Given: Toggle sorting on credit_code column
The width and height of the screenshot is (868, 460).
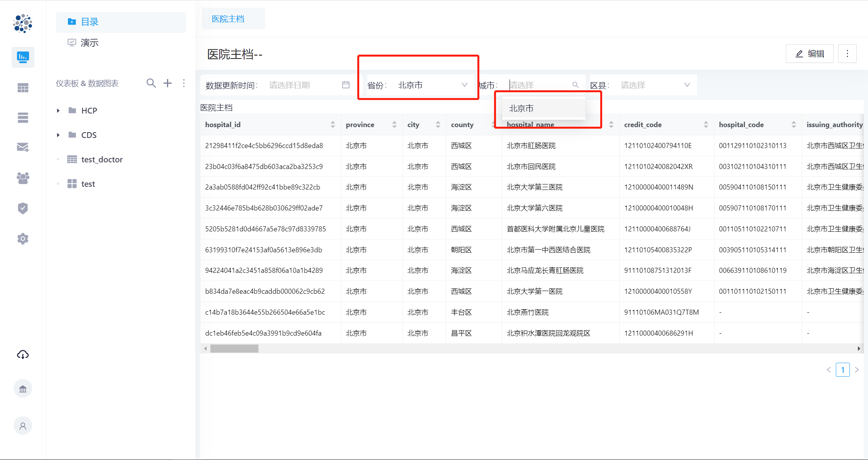Looking at the screenshot, I should tap(706, 124).
